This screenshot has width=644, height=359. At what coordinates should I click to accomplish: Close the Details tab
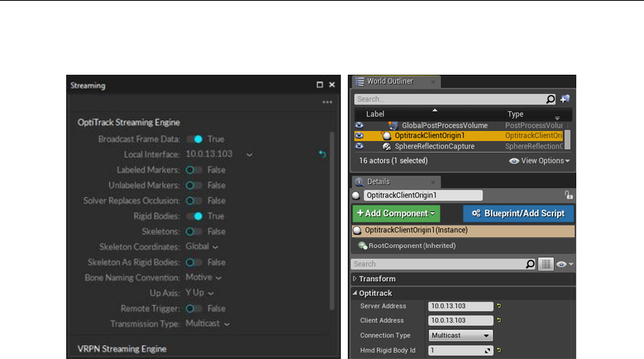tap(433, 182)
